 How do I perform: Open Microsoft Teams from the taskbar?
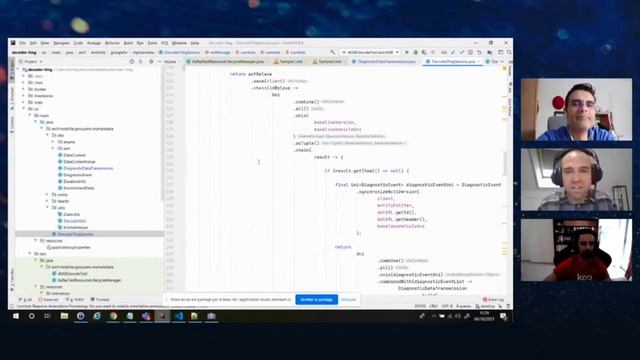pos(146,316)
